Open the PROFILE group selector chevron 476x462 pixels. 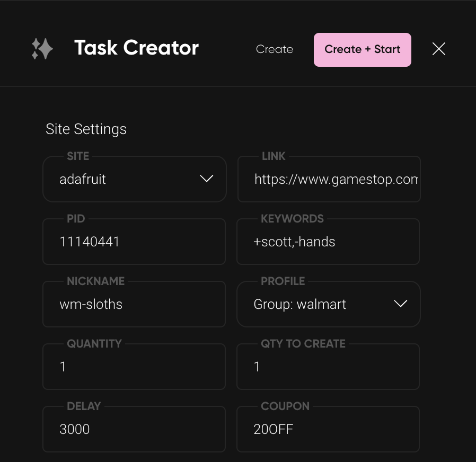pyautogui.click(x=401, y=304)
